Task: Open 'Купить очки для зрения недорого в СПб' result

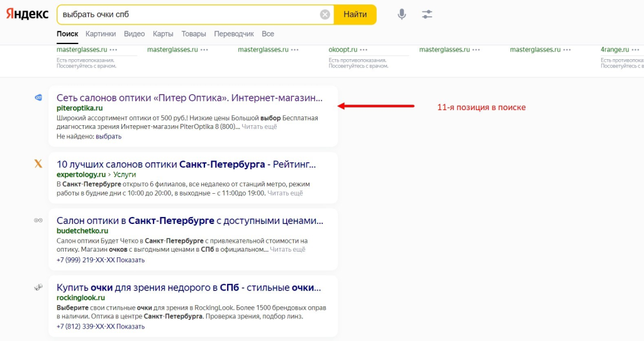Action: click(189, 288)
